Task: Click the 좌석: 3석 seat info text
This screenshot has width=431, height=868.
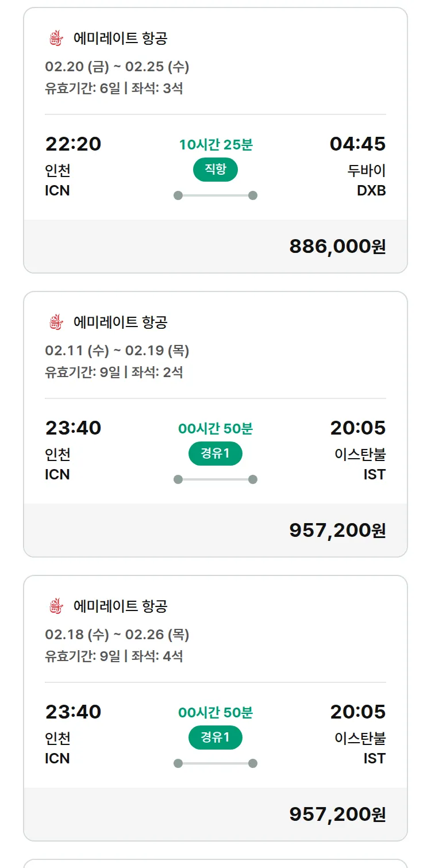Action: [x=157, y=89]
